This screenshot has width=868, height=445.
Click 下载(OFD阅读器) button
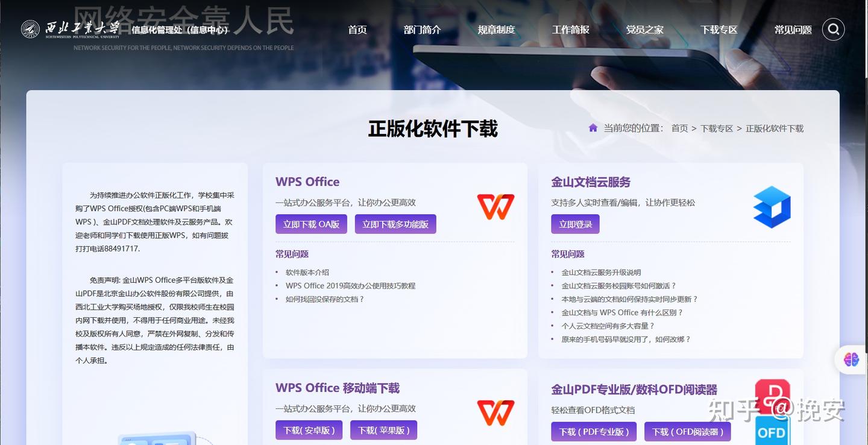pos(688,431)
